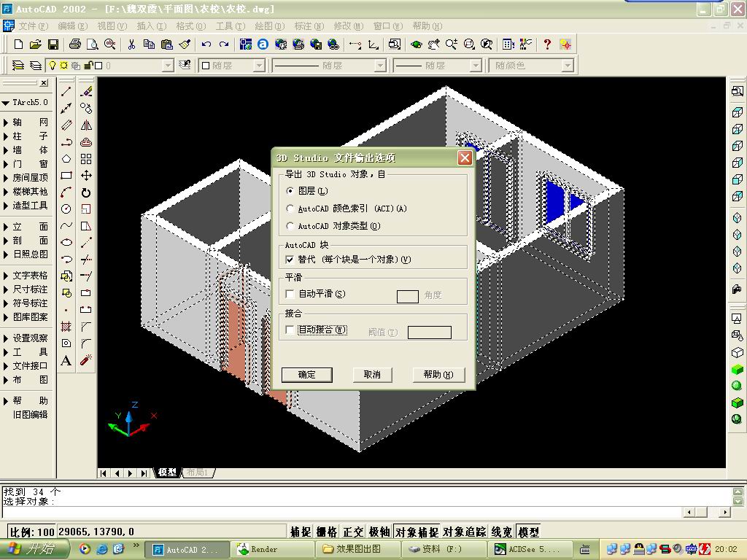The height and width of the screenshot is (560, 747).
Task: Click the New file icon in toolbar
Action: [18, 44]
